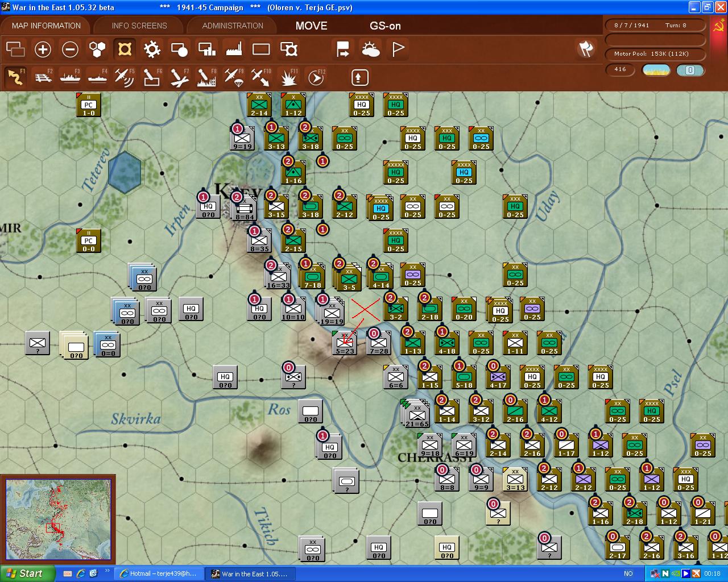
Task: Click the flag-with-arrow toolbar icon
Action: (x=343, y=49)
